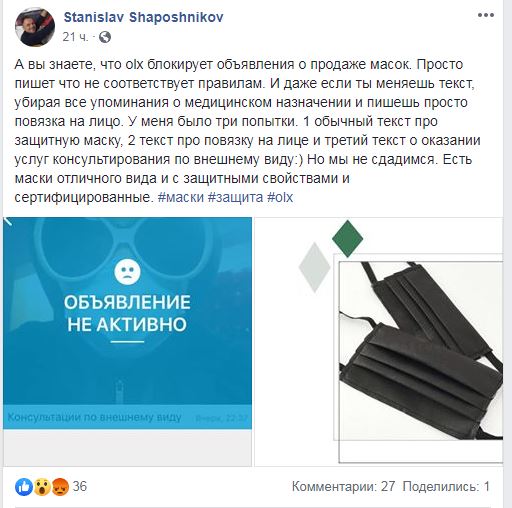Click the Консультации по внешнему виду caption
Viewport: 512px width, 508px height.
click(94, 417)
